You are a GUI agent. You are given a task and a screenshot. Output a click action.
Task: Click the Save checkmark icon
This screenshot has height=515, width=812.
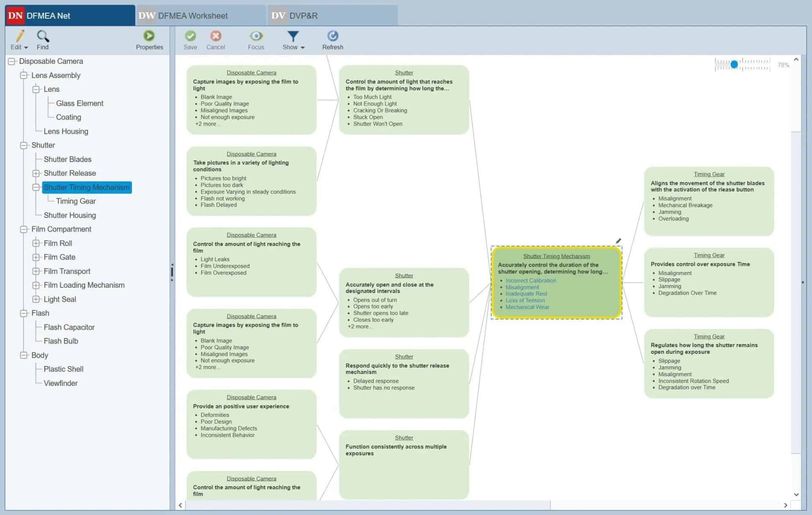click(x=190, y=36)
